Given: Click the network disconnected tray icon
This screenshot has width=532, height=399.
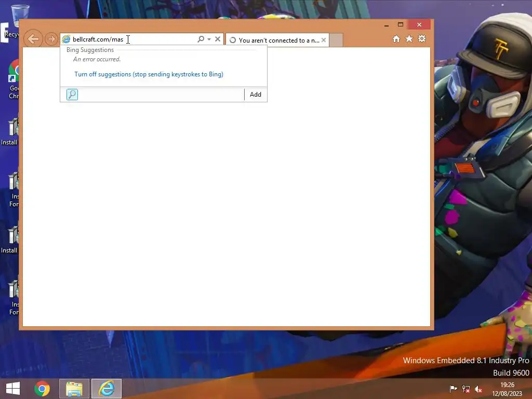Looking at the screenshot, I should (x=466, y=389).
